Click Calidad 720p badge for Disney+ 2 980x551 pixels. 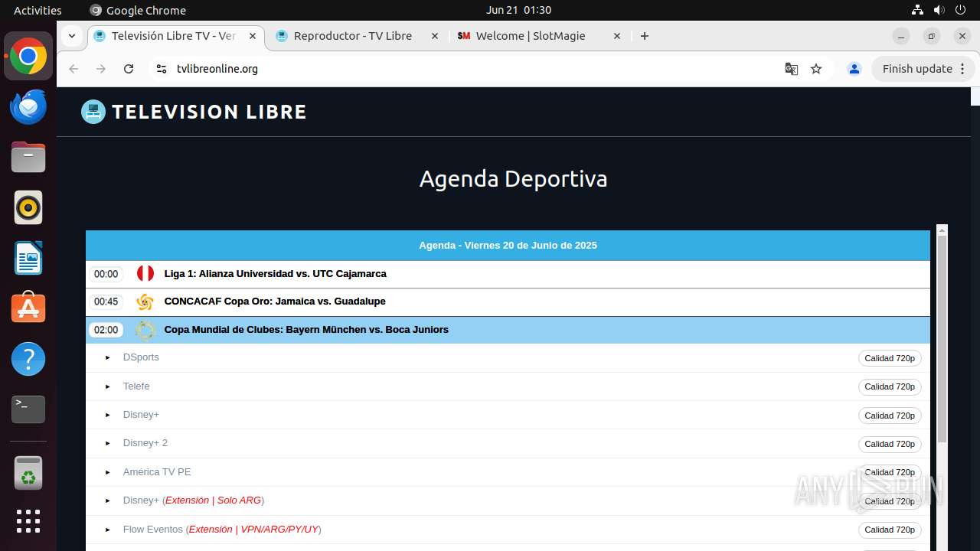890,444
